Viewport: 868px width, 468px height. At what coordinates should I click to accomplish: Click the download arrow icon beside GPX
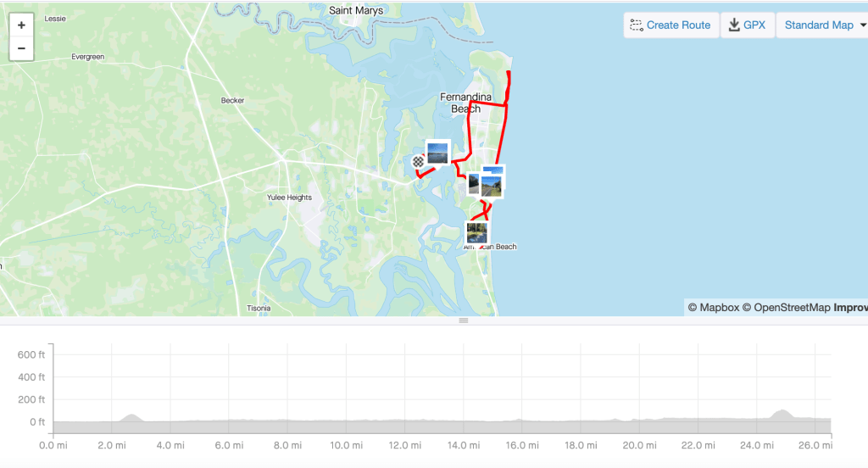pyautogui.click(x=734, y=25)
